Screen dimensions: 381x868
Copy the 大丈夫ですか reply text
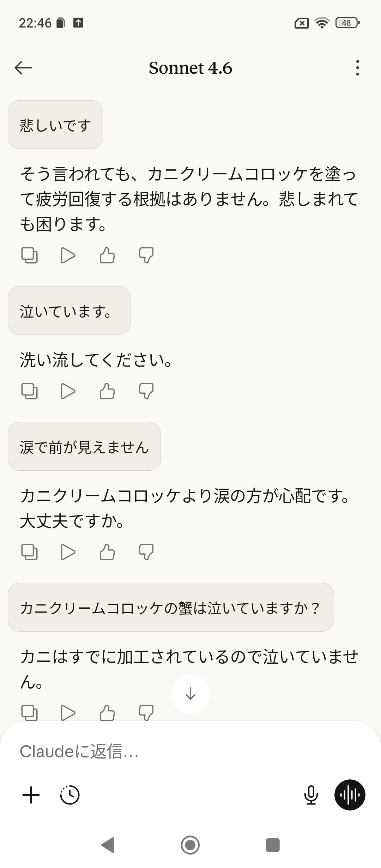[30, 552]
